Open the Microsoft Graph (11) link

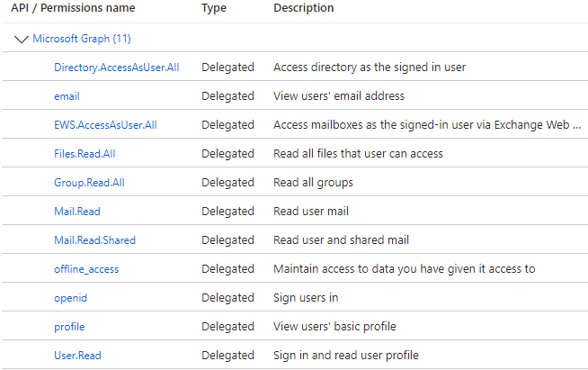point(82,39)
